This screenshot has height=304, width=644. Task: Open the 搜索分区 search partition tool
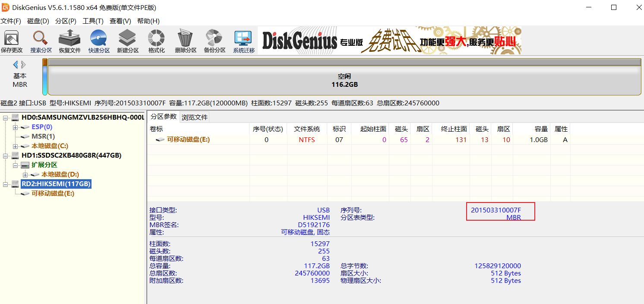[41, 41]
